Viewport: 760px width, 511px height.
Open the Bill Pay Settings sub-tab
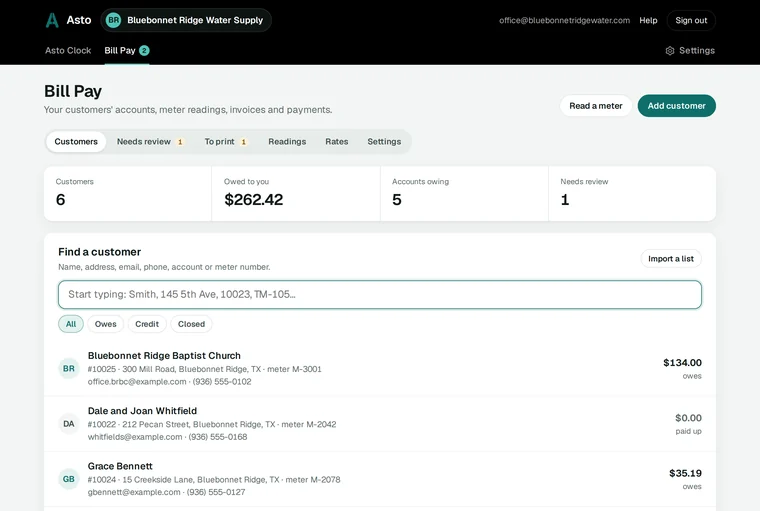[x=384, y=142]
